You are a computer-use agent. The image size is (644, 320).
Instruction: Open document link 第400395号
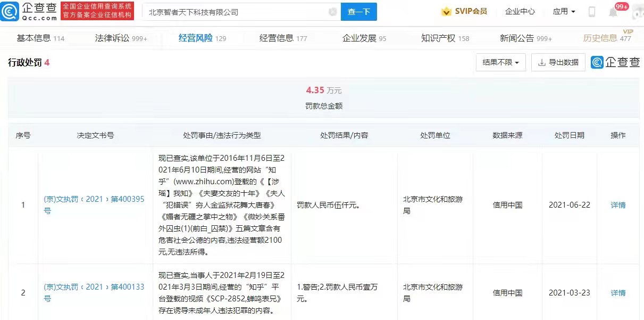(94, 205)
